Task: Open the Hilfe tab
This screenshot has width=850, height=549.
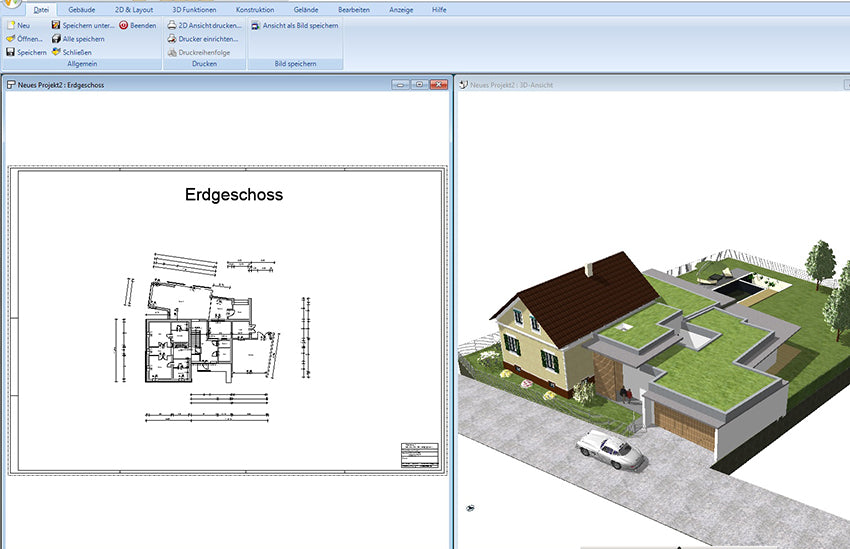Action: pos(439,9)
